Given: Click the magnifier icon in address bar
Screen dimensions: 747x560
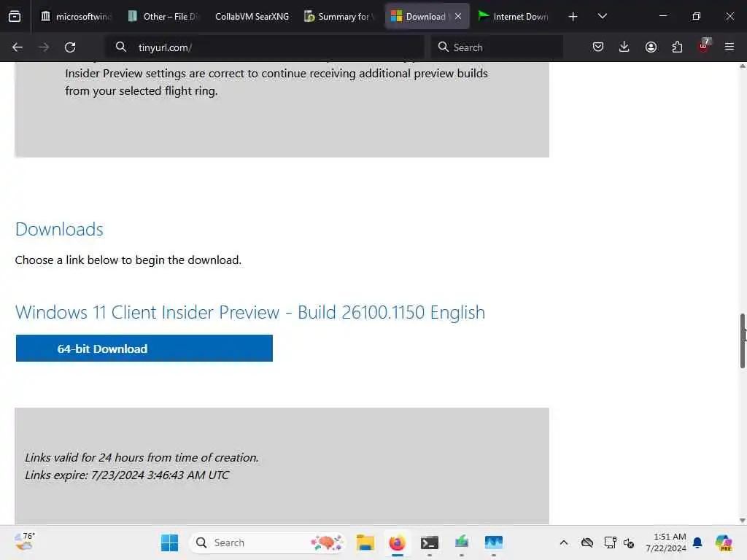Looking at the screenshot, I should [121, 47].
